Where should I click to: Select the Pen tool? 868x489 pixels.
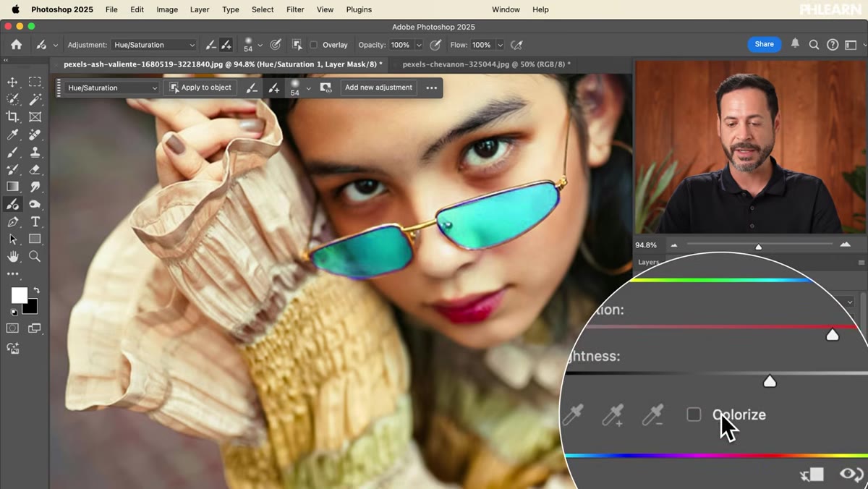pos(12,222)
